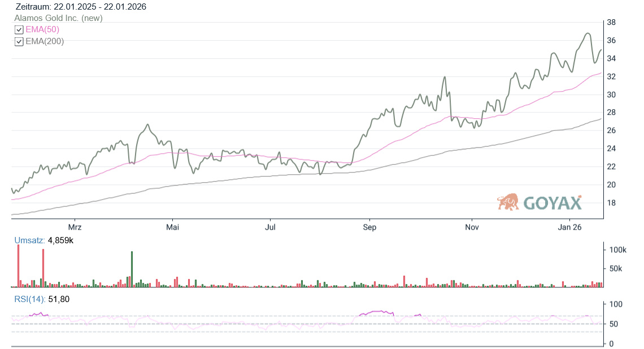Click the 38 price axis label

pos(611,23)
